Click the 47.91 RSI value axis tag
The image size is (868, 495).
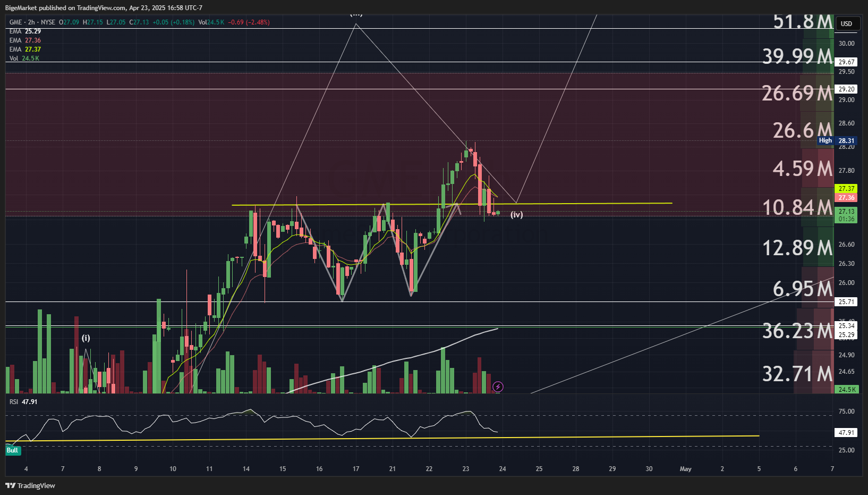(846, 433)
